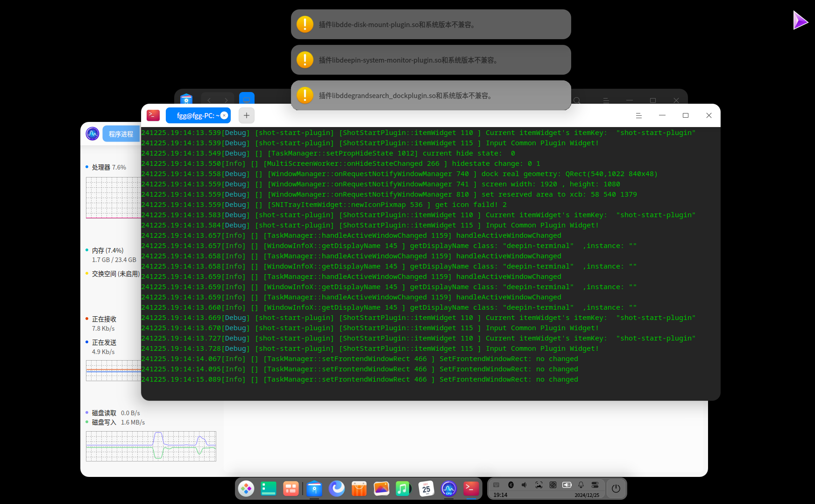815x504 pixels.
Task: Click the System Monitor logo icon
Action: [92, 134]
